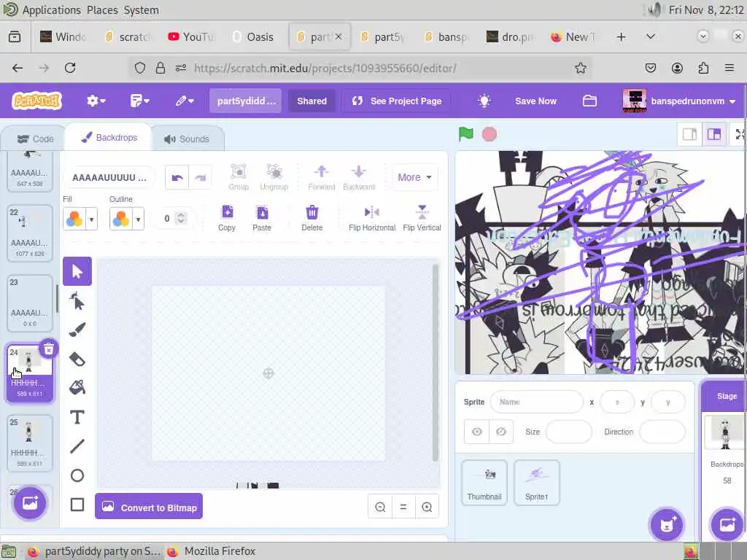Screen dimensions: 747x560
Task: Click Convert to Bitmap
Action: click(x=149, y=506)
